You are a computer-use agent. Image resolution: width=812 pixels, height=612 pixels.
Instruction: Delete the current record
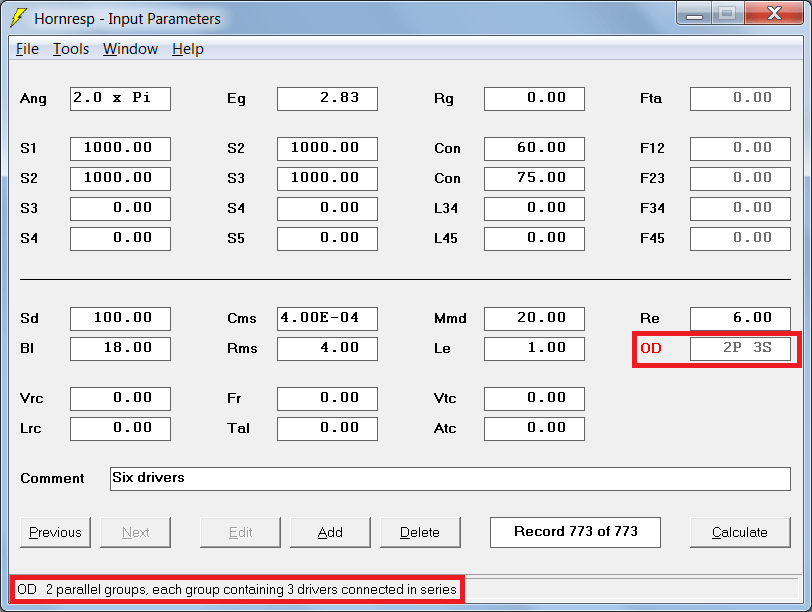420,532
